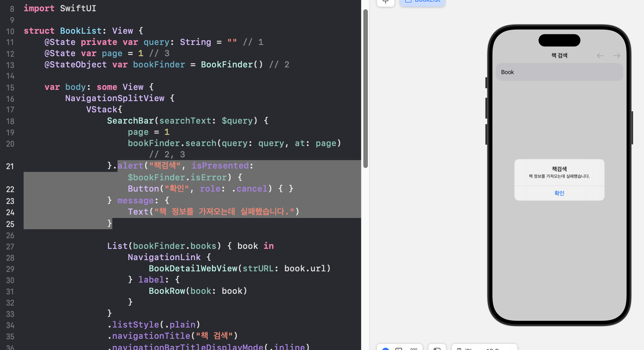Click the Book search field in the preview
This screenshot has height=350, width=644.
tap(559, 72)
